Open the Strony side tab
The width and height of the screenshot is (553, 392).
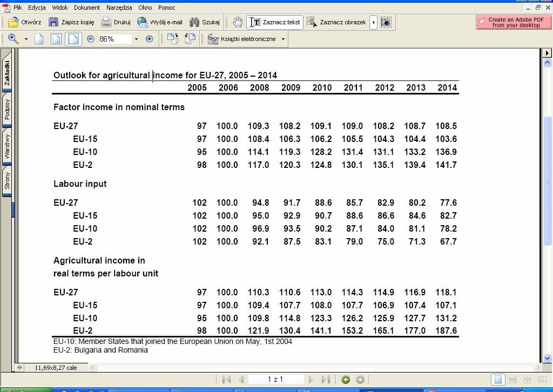tap(6, 180)
